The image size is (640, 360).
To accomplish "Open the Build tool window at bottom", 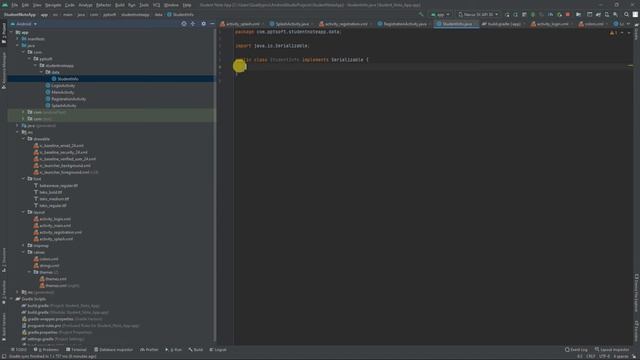I will point(196,350).
